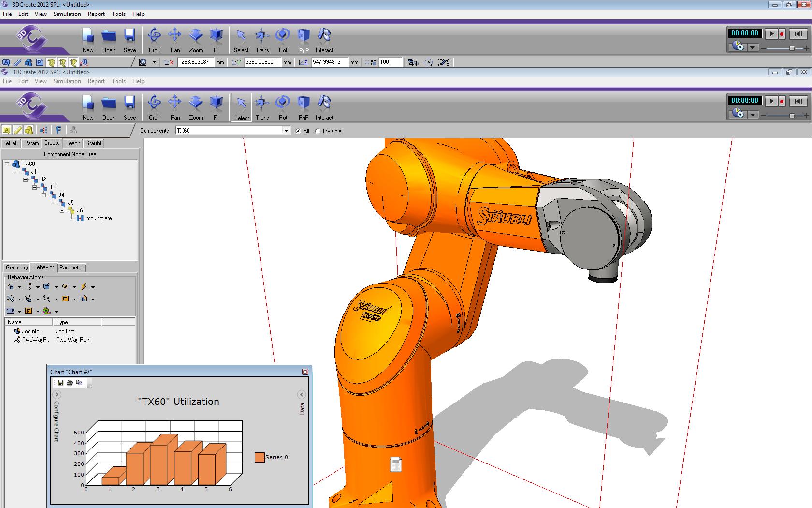
Task: Open the Staubli tab
Action: click(x=94, y=143)
